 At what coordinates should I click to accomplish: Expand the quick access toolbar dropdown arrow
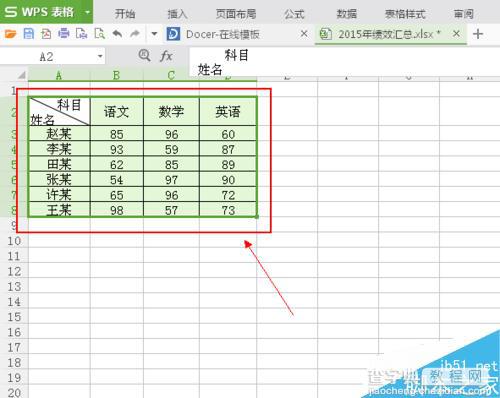[154, 34]
